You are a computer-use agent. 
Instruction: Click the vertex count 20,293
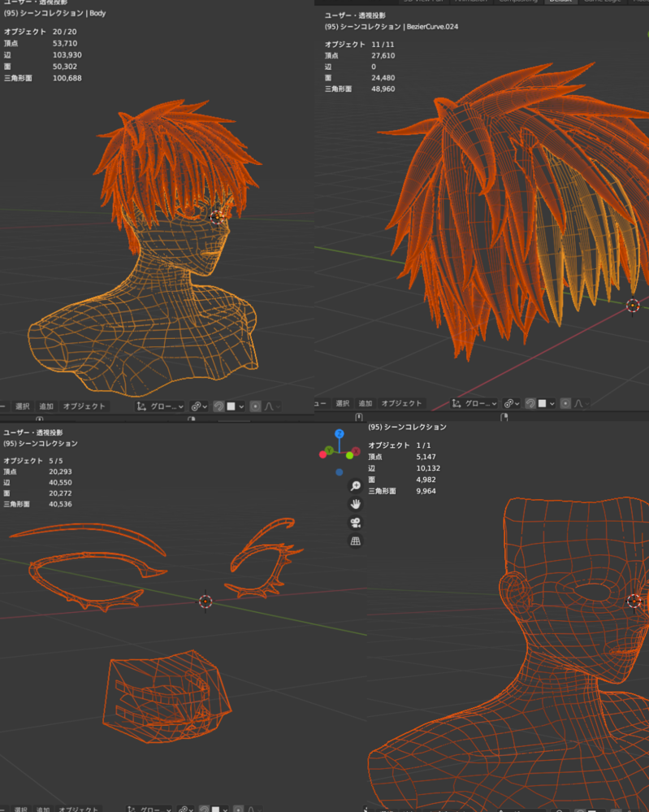(61, 471)
